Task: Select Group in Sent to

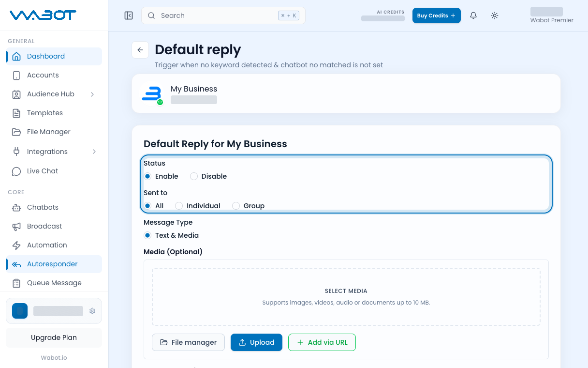Action: coord(236,206)
